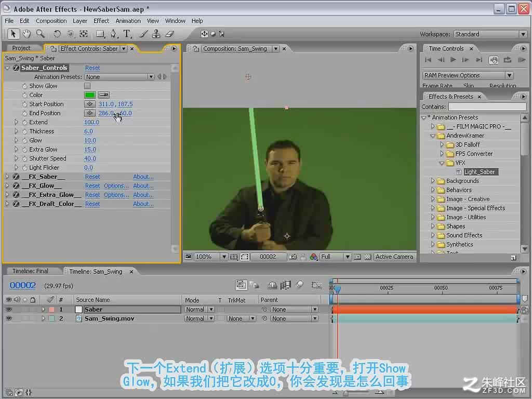Toggle transparency grid in viewer
Viewport: 532px width, 399px height.
pos(367,257)
